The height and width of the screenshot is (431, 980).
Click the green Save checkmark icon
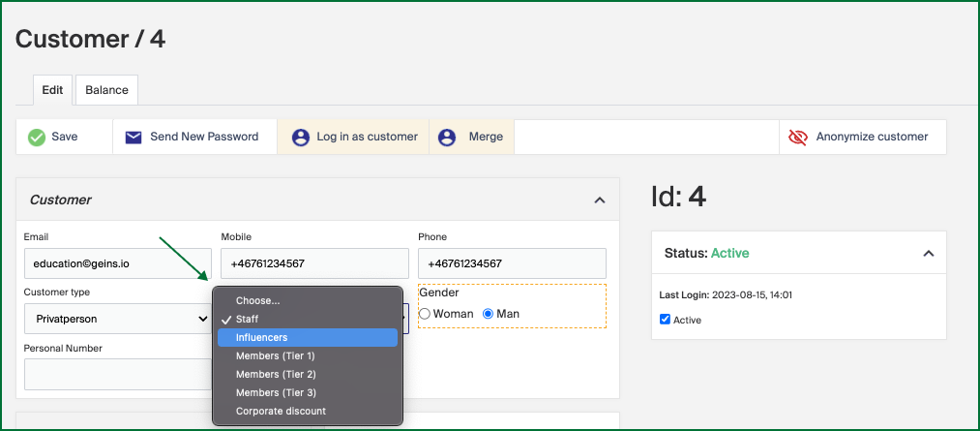(37, 137)
